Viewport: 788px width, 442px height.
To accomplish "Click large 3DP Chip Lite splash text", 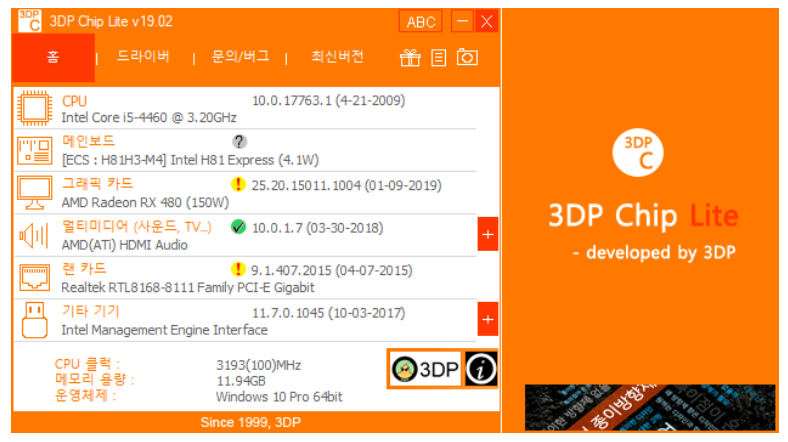I will [x=643, y=216].
